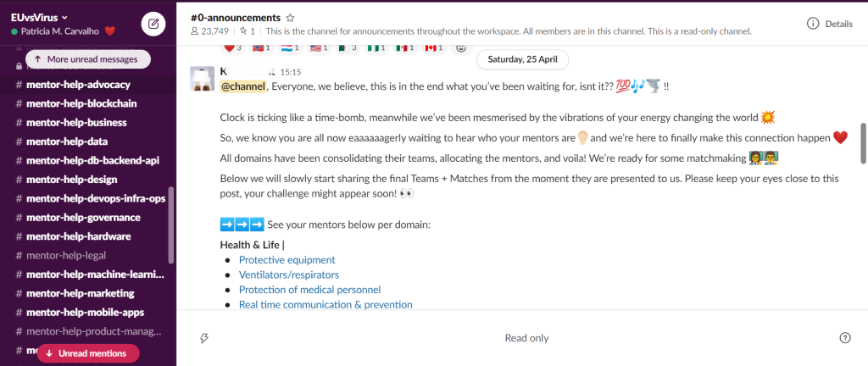Jump up to More unread messages
The height and width of the screenshot is (366, 868).
(x=87, y=59)
